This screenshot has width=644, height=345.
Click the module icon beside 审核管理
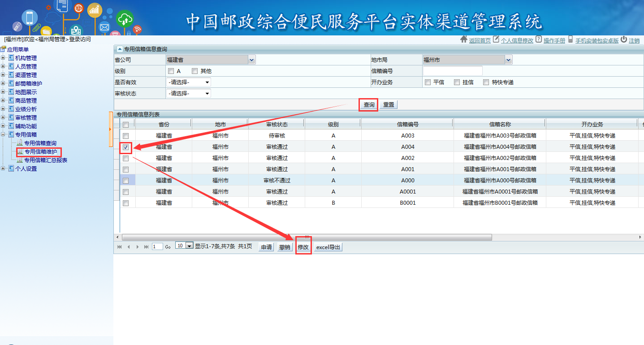[11, 117]
